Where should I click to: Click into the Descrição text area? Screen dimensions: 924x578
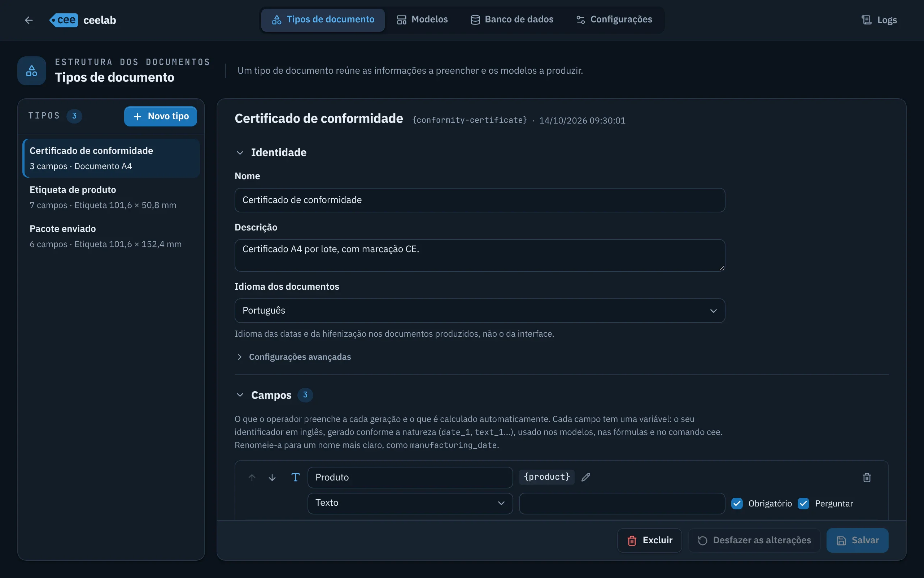pos(480,255)
